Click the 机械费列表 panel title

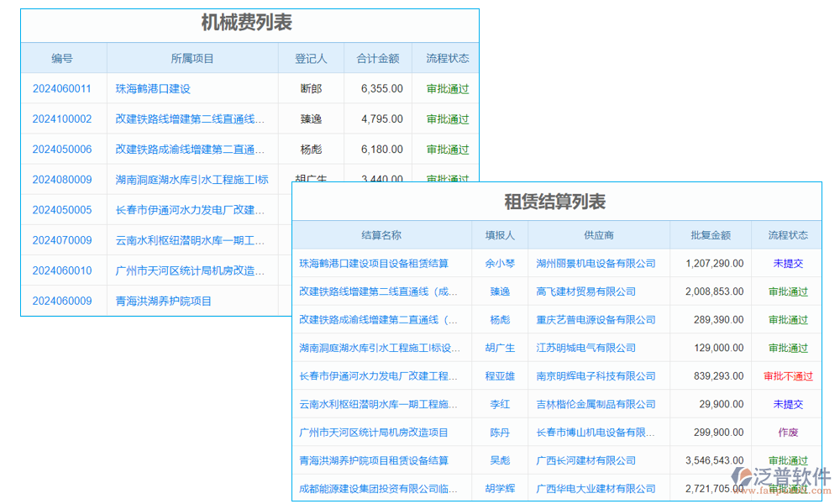pos(249,24)
